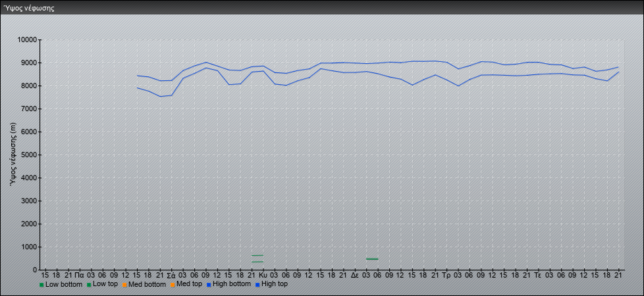Click the 7000 y-axis tick label
Viewport: 644px width, 296px height.
29,109
